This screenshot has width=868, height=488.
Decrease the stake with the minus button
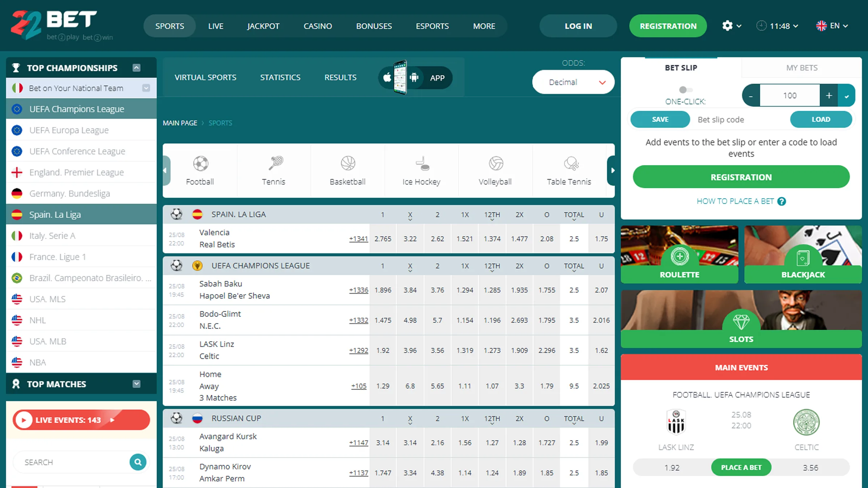coord(751,96)
